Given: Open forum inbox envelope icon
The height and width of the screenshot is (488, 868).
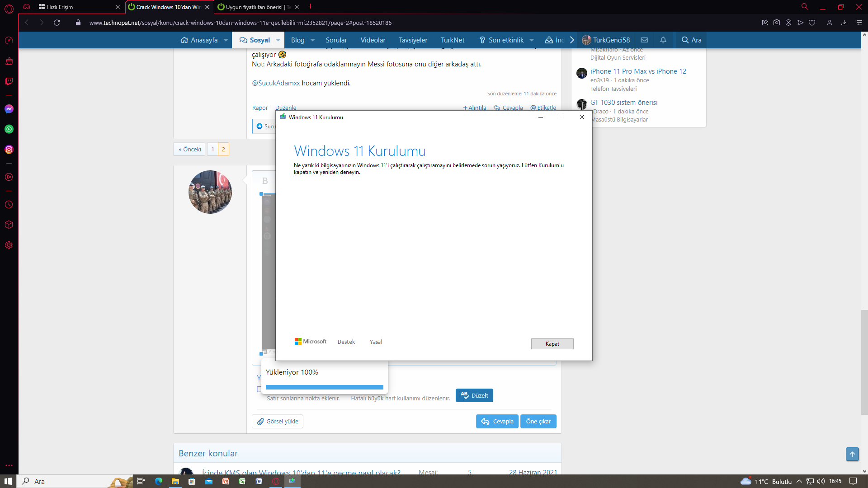Looking at the screenshot, I should (x=644, y=40).
